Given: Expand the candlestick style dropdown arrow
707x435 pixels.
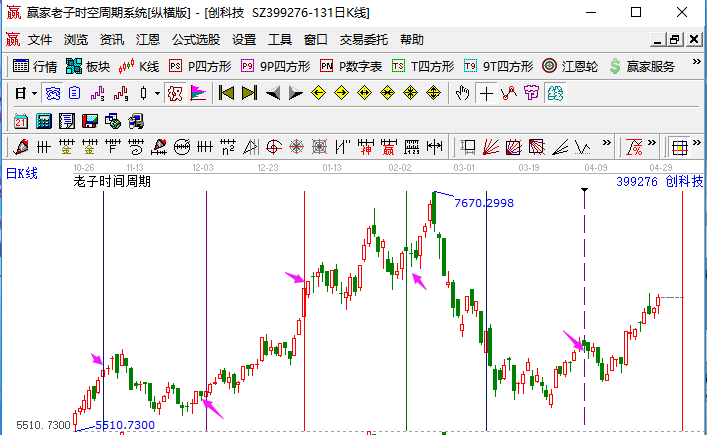Looking at the screenshot, I should [x=157, y=93].
